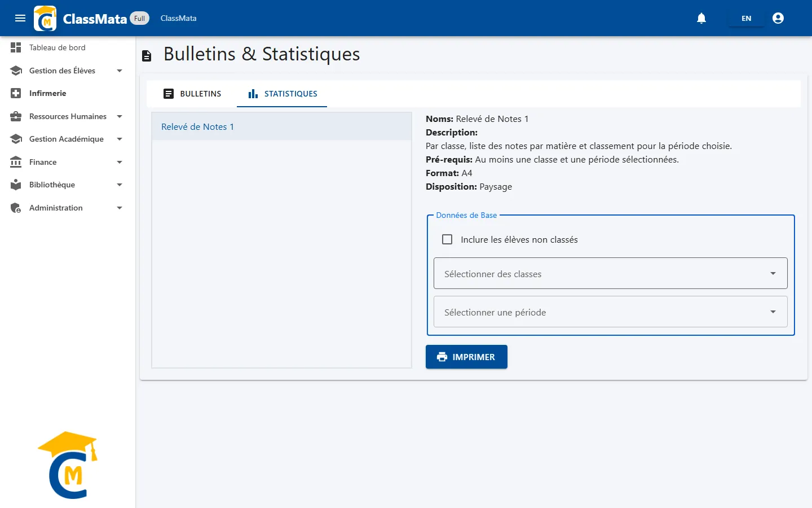Open the Sélectionner des classes dropdown

pos(611,273)
